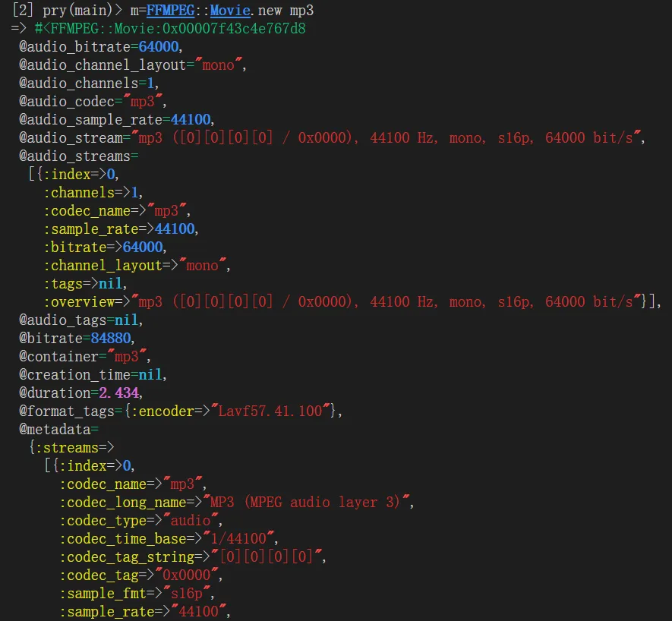Image resolution: width=672 pixels, height=621 pixels.
Task: Click the :codec_long_name MP3 string
Action: tap(306, 502)
